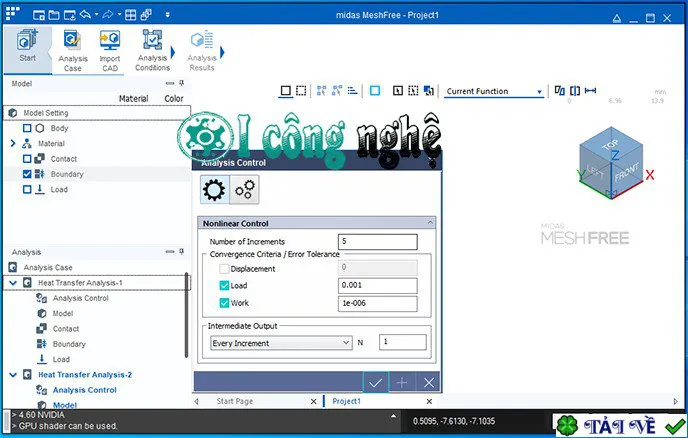Expand arrow next to Analysis Conditions
Screen dimensions: 688x438
click(x=173, y=52)
